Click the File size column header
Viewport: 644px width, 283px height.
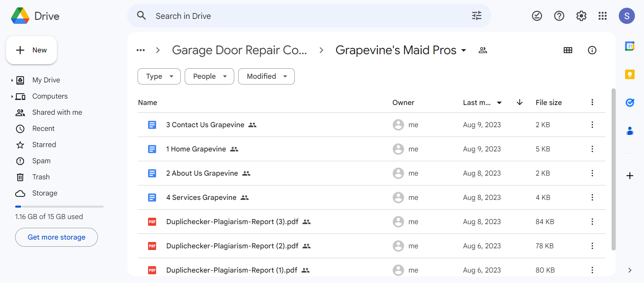pyautogui.click(x=549, y=103)
